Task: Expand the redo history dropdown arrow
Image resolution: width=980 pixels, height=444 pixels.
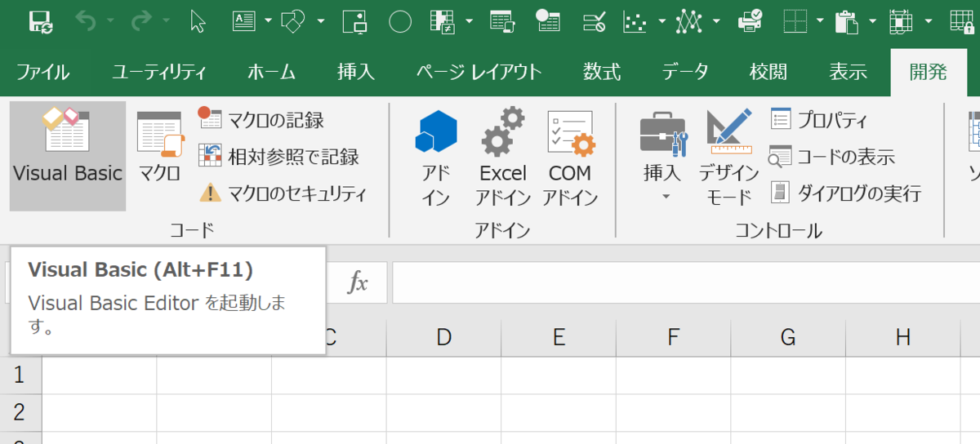Action: [166, 21]
